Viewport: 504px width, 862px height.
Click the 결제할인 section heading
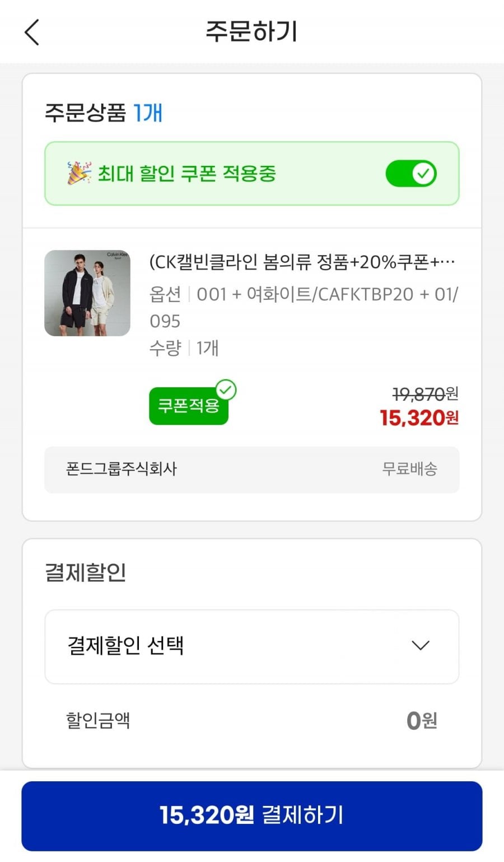(x=86, y=572)
